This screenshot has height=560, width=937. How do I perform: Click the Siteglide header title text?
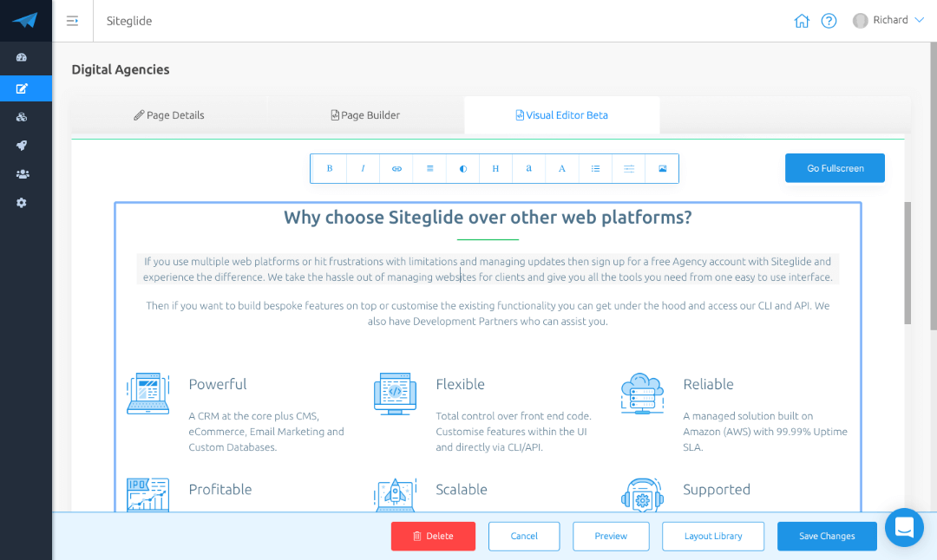click(129, 21)
